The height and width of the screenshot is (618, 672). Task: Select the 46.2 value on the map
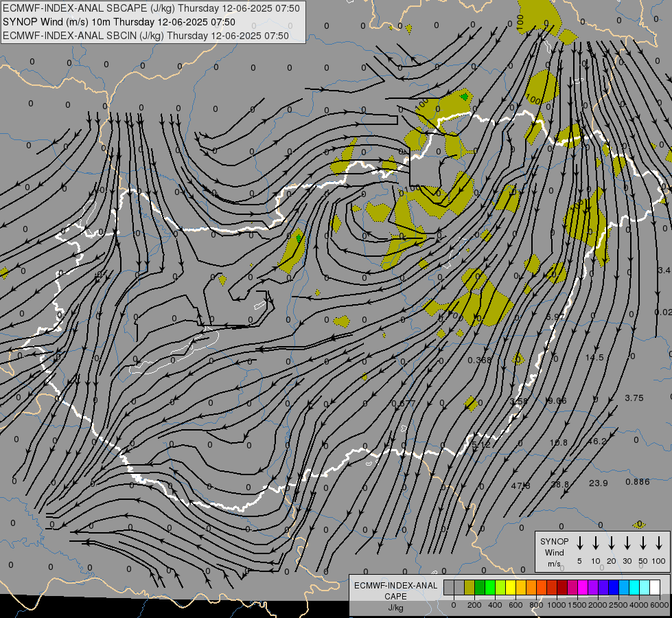coord(597,442)
